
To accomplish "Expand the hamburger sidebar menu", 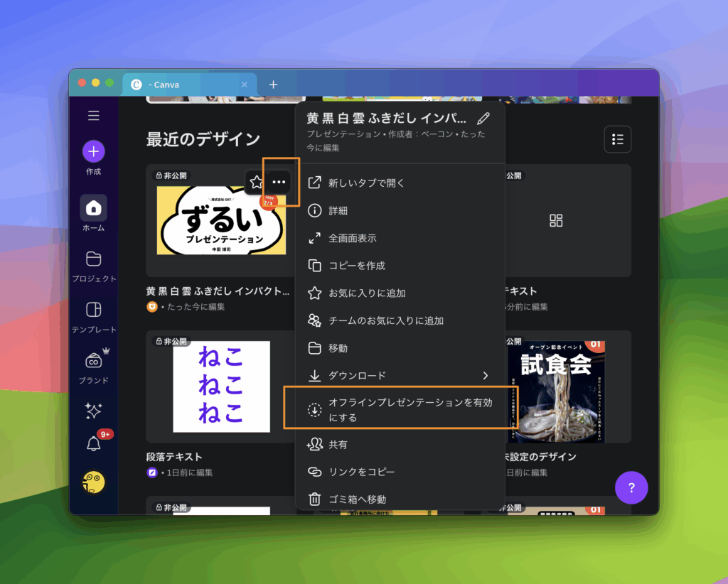I will coord(94,116).
